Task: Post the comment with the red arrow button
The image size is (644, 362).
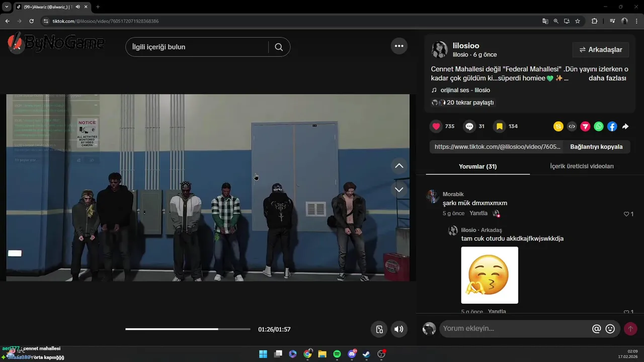Action: tap(630, 329)
